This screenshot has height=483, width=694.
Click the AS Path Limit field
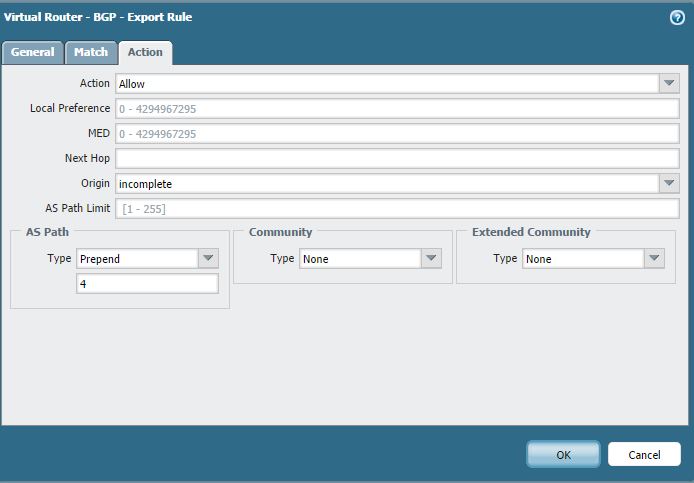pos(397,209)
